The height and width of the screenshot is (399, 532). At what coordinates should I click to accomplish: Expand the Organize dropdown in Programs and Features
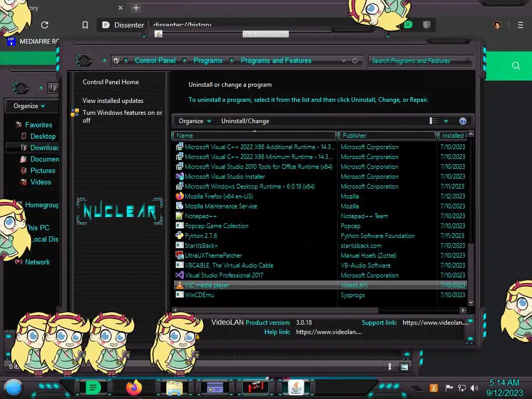(195, 121)
